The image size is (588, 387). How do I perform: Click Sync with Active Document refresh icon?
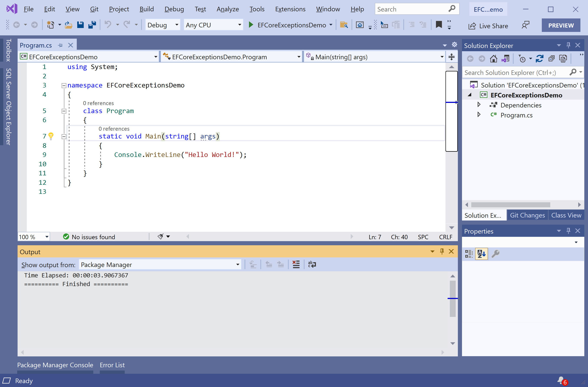pyautogui.click(x=539, y=59)
